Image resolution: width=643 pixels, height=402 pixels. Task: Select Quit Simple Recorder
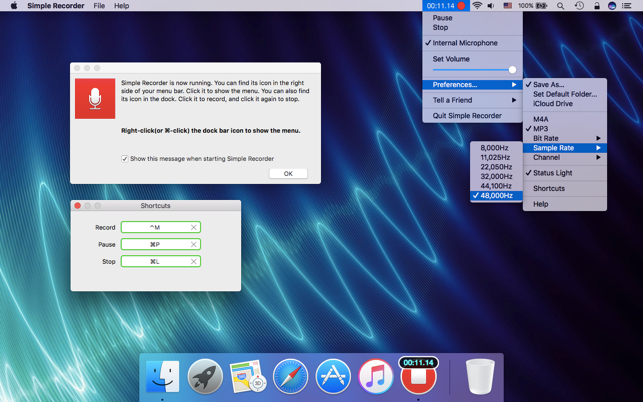pos(467,116)
